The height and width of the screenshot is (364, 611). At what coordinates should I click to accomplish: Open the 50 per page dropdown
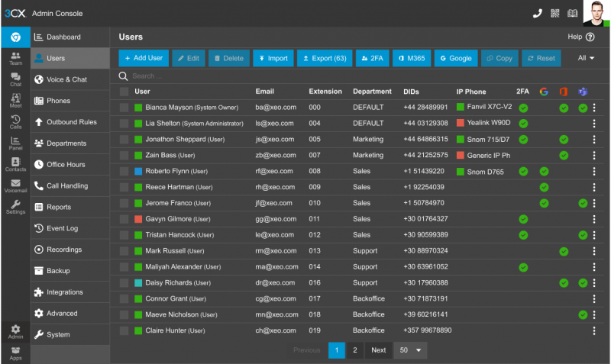(410, 350)
